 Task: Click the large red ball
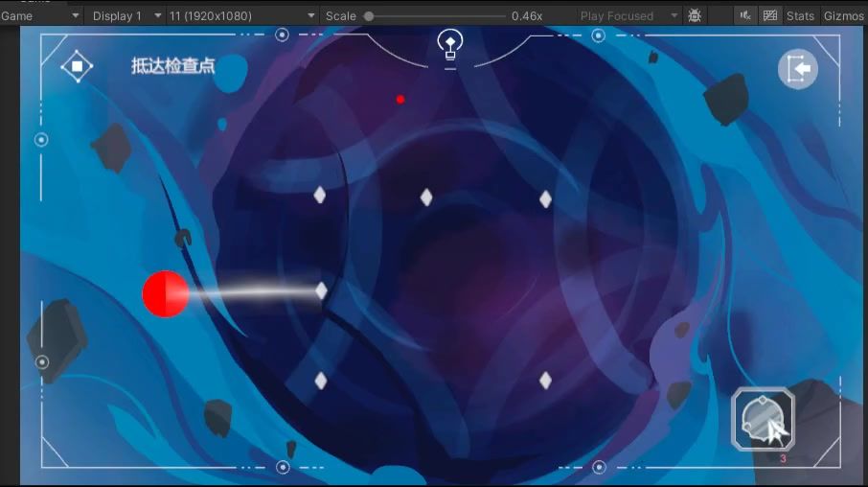pyautogui.click(x=165, y=293)
